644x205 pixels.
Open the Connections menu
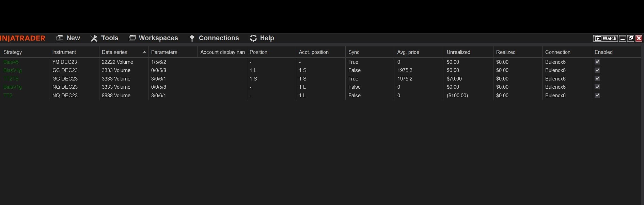coord(219,38)
